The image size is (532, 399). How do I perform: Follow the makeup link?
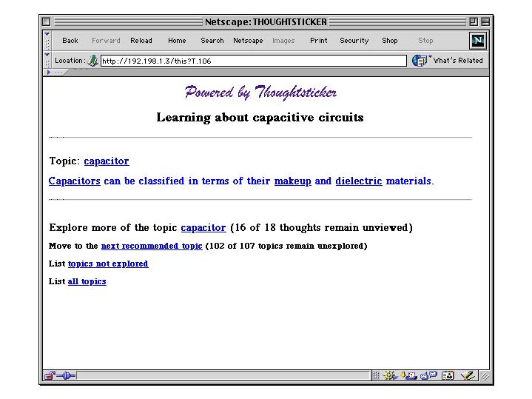click(x=292, y=181)
